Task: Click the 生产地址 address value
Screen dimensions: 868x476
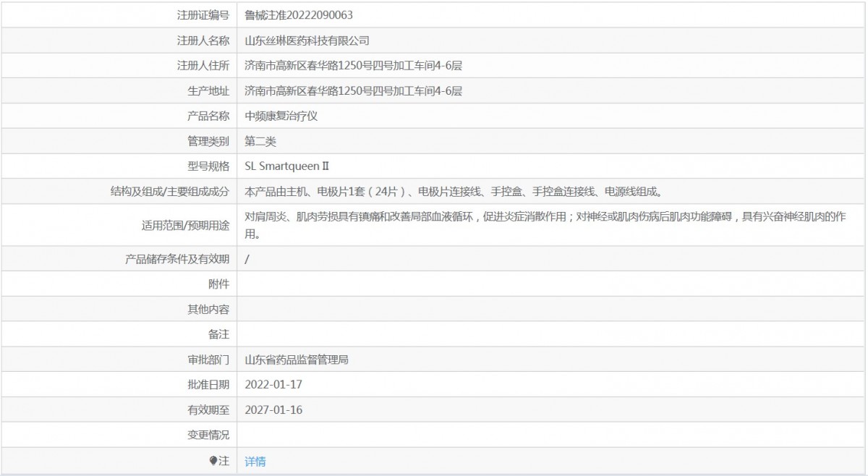Action: (x=354, y=90)
